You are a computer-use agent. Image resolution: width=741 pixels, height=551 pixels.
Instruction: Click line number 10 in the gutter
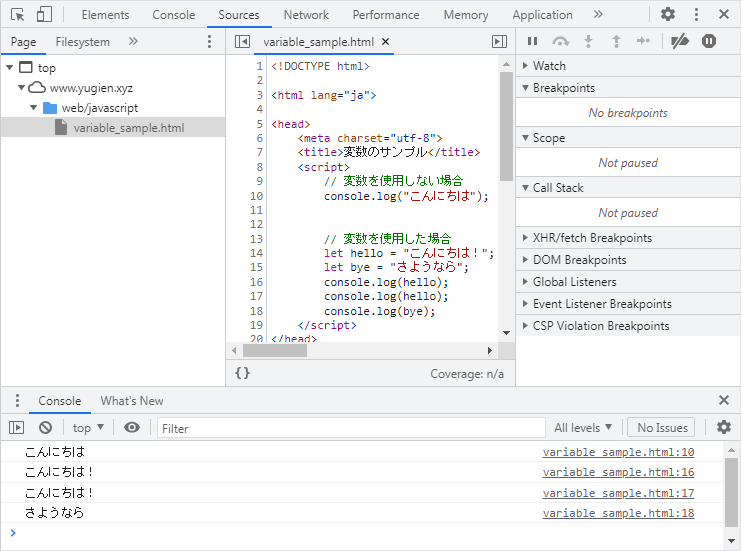256,196
